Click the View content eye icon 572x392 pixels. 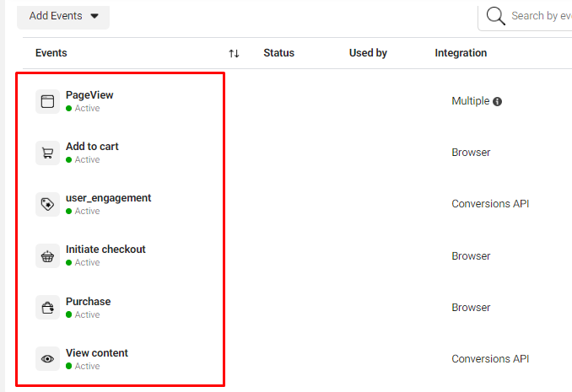47,359
